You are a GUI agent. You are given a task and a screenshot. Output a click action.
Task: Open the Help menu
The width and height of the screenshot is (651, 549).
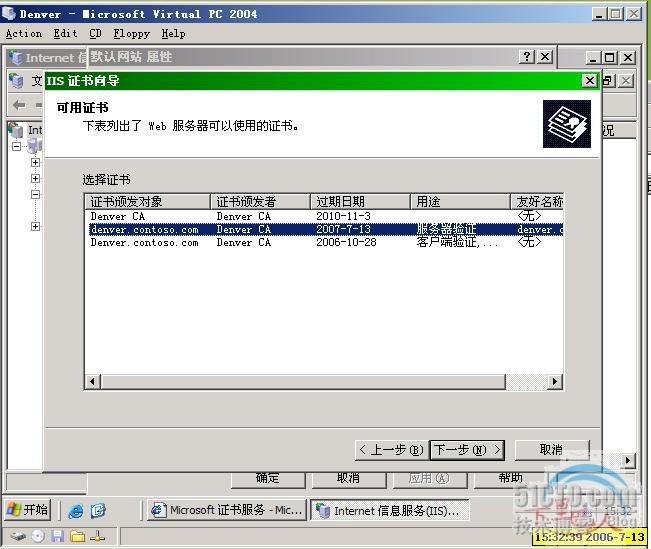click(173, 34)
